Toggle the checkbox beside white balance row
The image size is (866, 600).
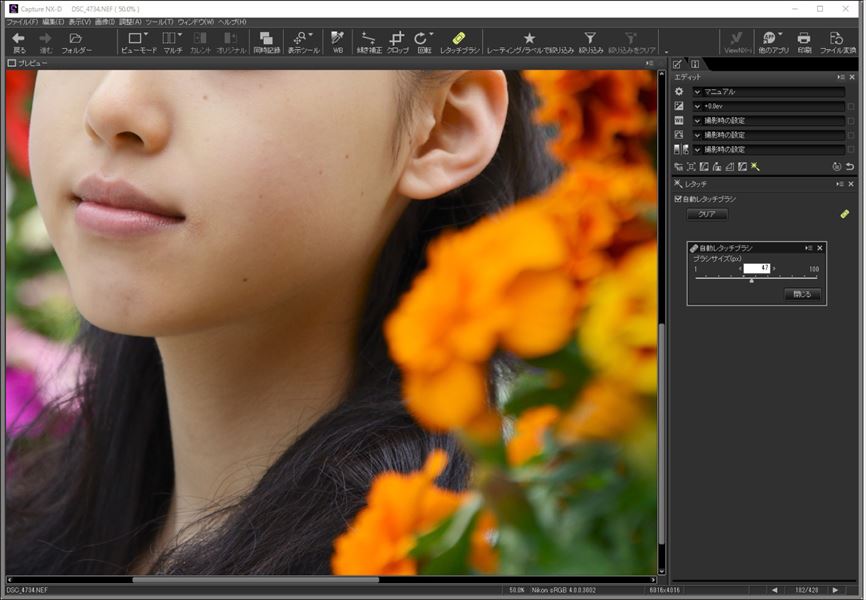(x=851, y=121)
